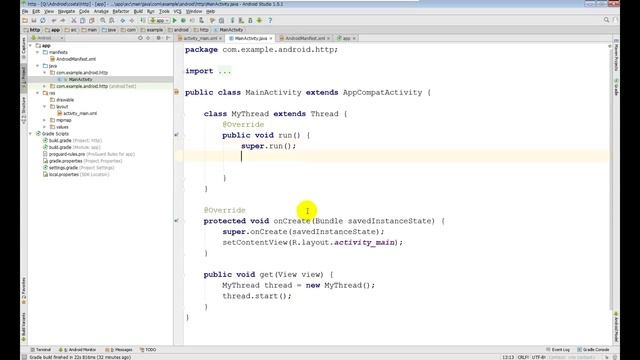Click the UTF-8 encoding status entry

click(539, 357)
